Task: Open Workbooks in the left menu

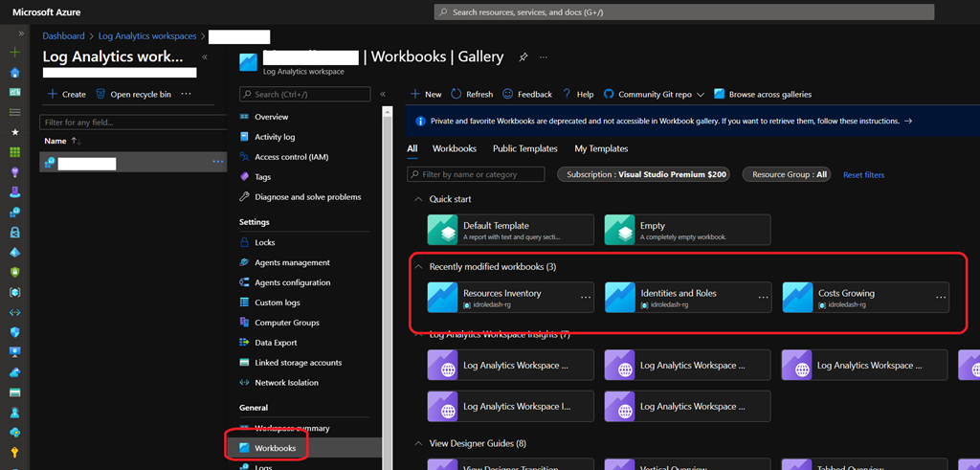Action: (275, 448)
